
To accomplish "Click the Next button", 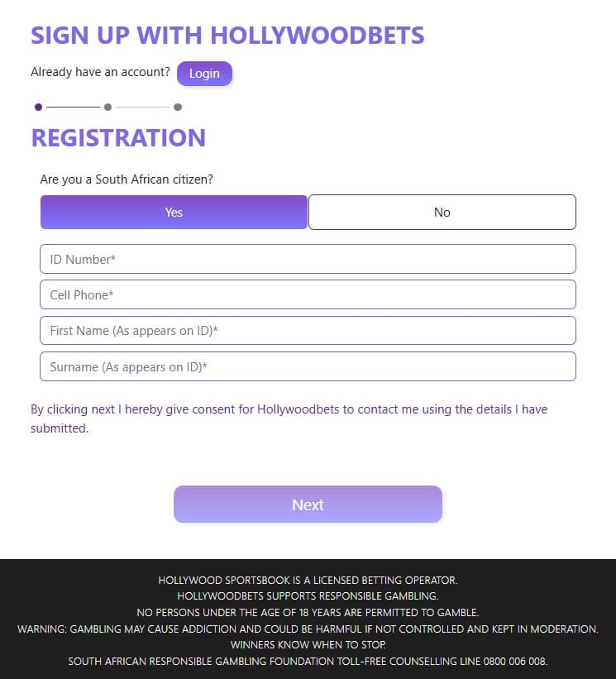I will 308,504.
